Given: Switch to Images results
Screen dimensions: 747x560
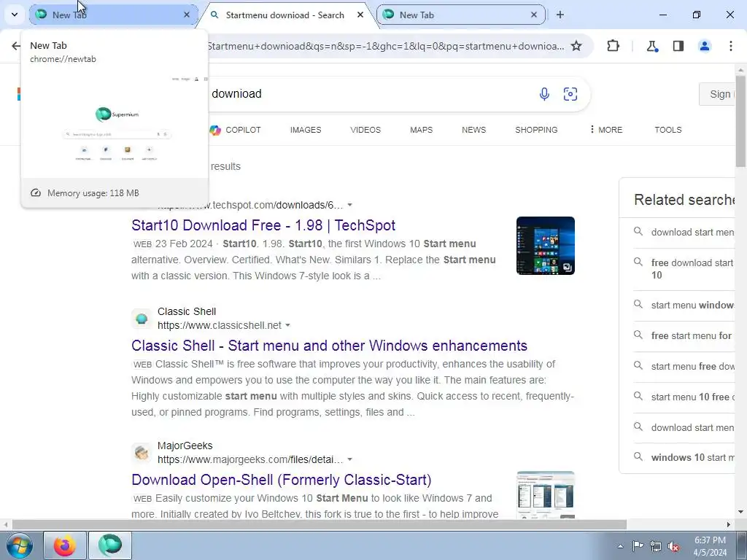Looking at the screenshot, I should point(306,130).
